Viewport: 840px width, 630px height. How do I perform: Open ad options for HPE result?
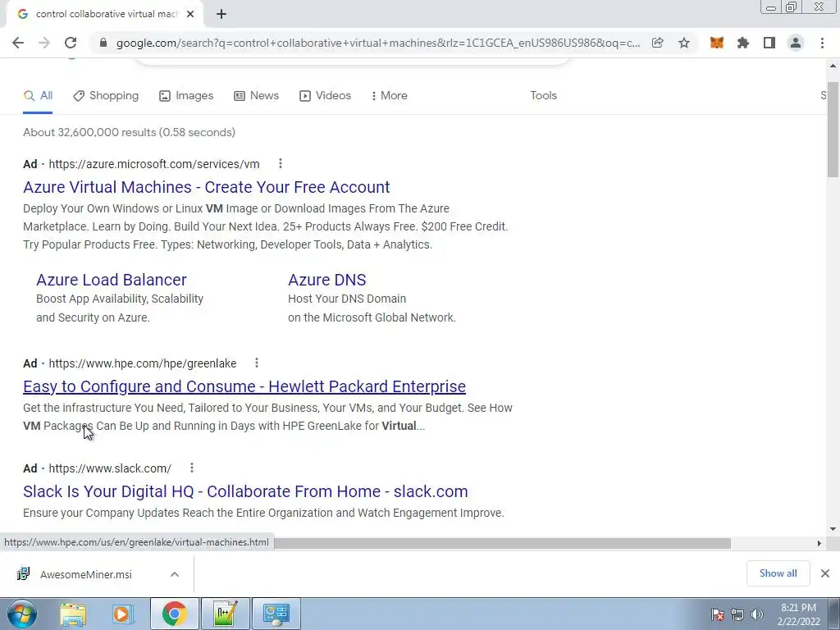tap(257, 363)
